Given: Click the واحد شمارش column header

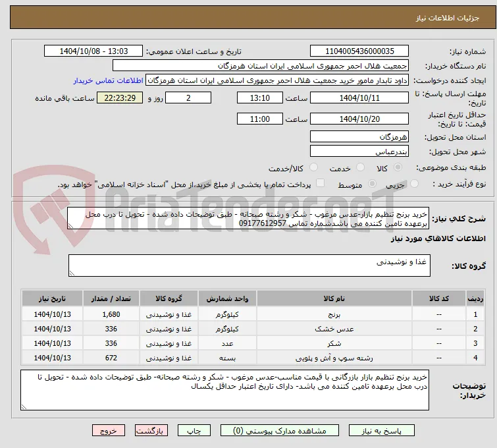Looking at the screenshot, I should click(227, 298).
